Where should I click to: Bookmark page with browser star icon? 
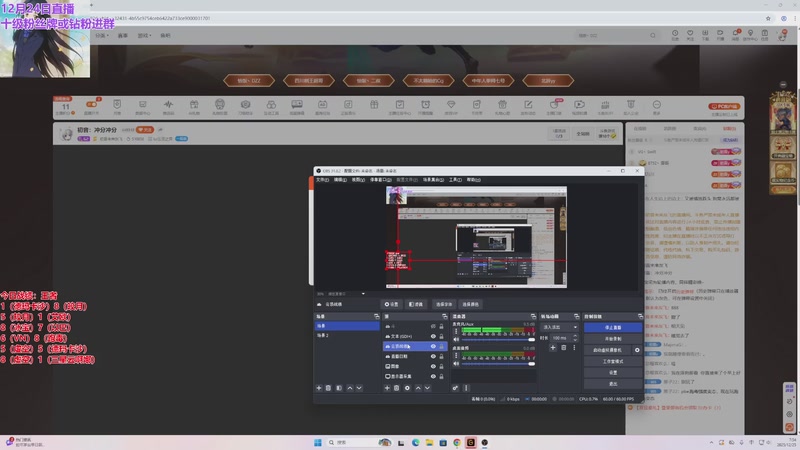coord(768,18)
